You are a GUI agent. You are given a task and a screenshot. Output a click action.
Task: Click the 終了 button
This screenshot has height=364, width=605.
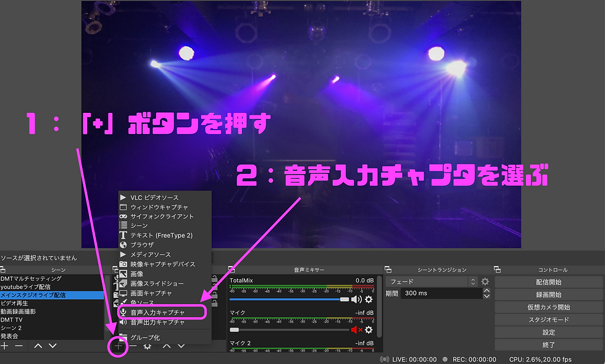click(x=549, y=345)
